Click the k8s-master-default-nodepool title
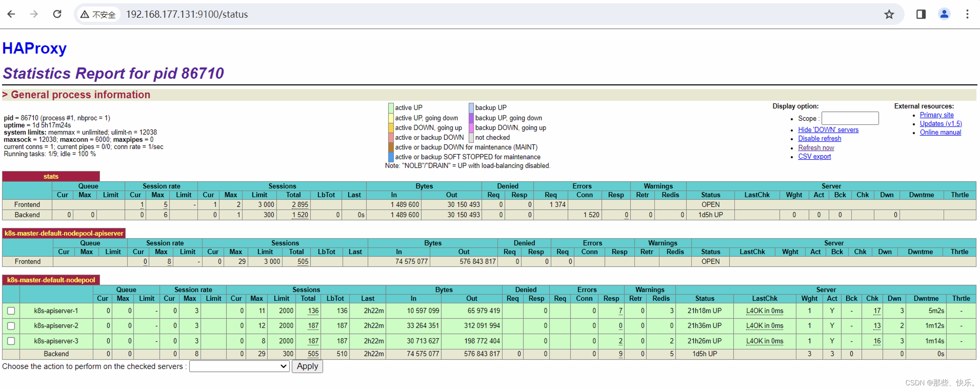980x390 pixels. (51, 280)
